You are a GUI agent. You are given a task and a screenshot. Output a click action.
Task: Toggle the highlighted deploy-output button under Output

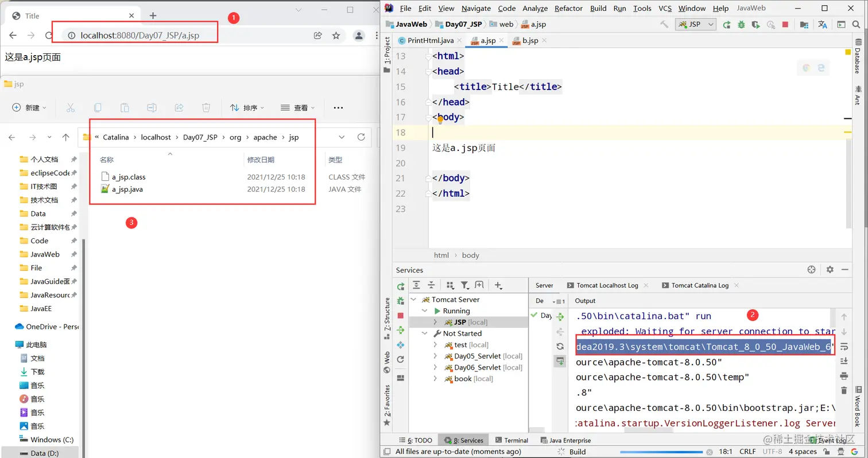[560, 361]
